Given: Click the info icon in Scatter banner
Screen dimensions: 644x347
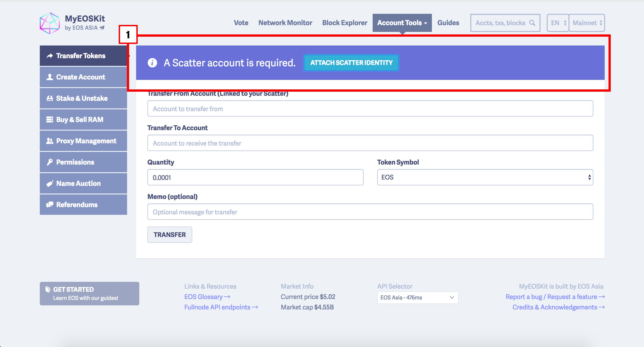Looking at the screenshot, I should pos(152,62).
